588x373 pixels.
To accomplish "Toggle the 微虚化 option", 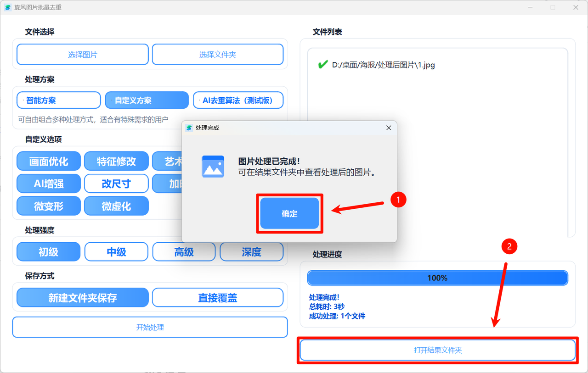I will coord(116,206).
